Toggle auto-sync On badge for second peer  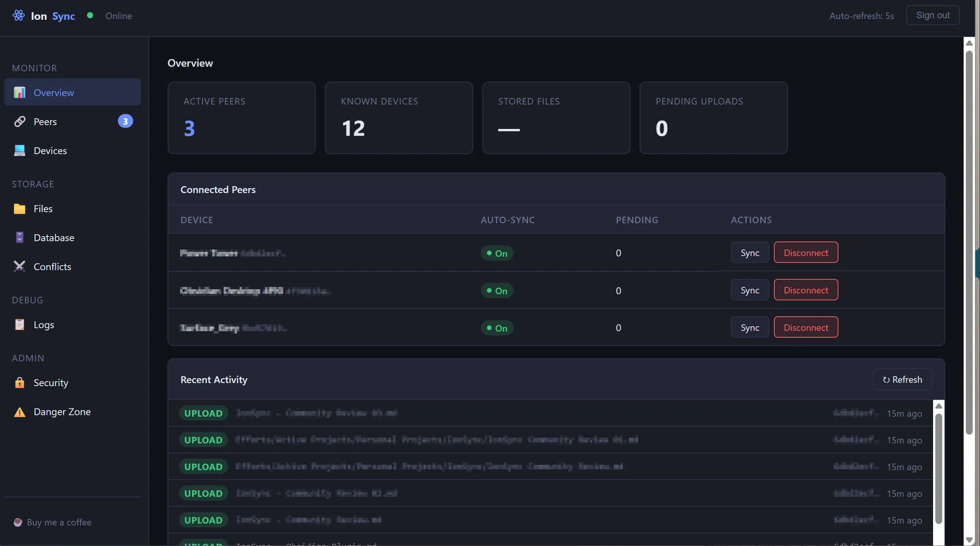[x=497, y=290]
